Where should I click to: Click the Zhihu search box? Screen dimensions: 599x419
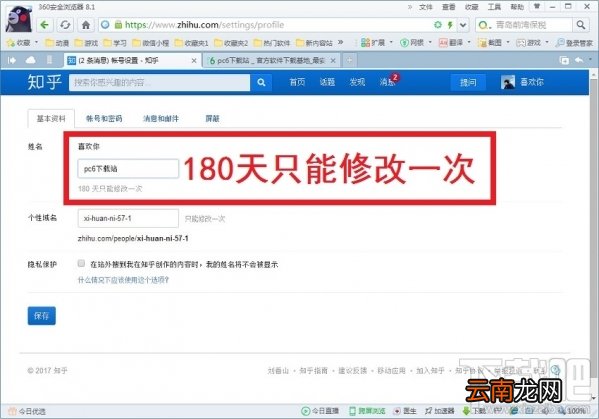(x=159, y=82)
